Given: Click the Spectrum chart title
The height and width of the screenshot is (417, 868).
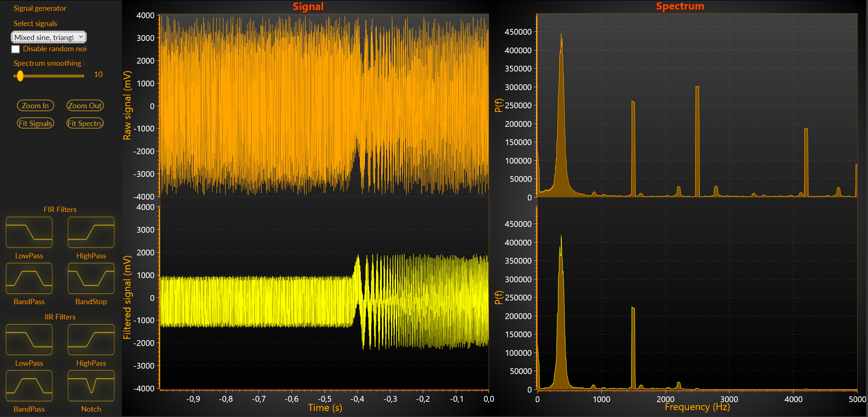Looking at the screenshot, I should [x=680, y=6].
